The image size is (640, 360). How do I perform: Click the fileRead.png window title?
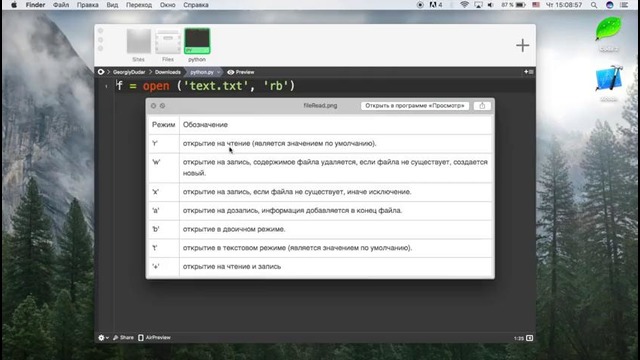[320, 105]
